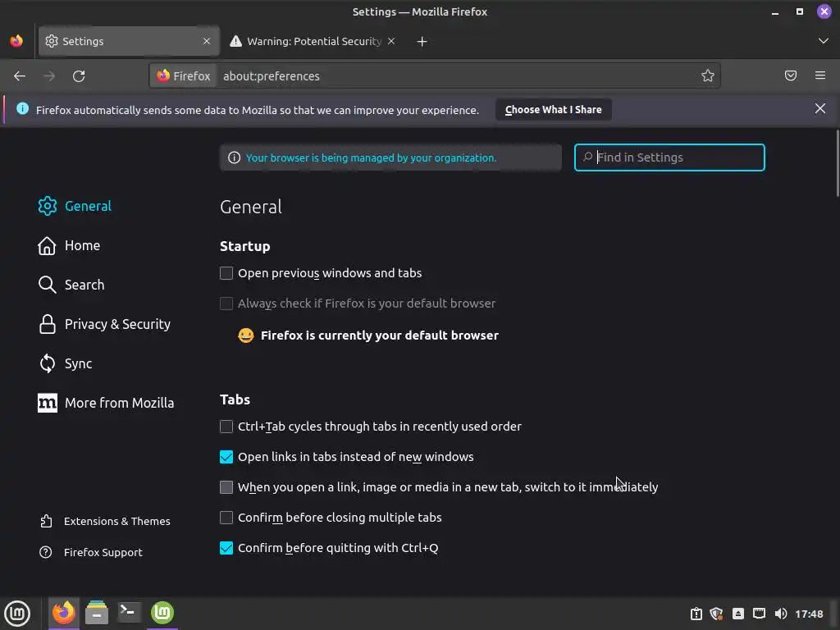Open Firefox View pinned tab icon
This screenshot has height=630, width=840.
[16, 41]
